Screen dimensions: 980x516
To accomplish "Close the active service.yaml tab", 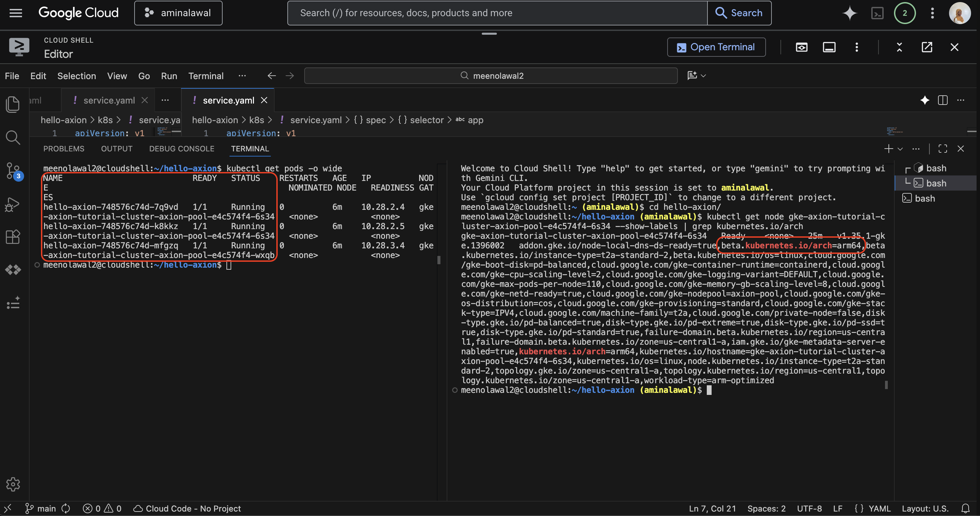I will [x=264, y=100].
